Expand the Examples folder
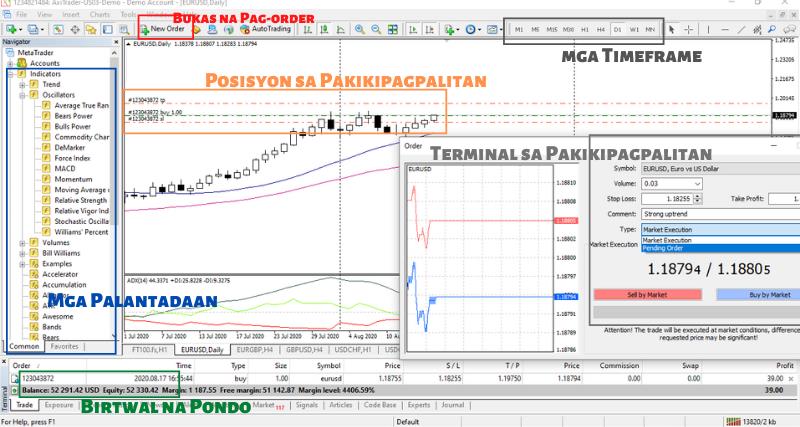This screenshot has height=427, width=800. pos(22,264)
